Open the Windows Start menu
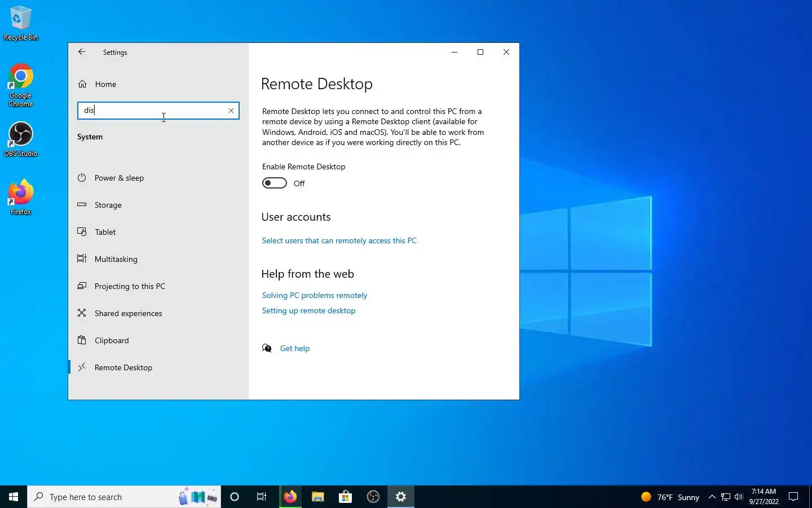Image resolution: width=812 pixels, height=508 pixels. pyautogui.click(x=14, y=497)
